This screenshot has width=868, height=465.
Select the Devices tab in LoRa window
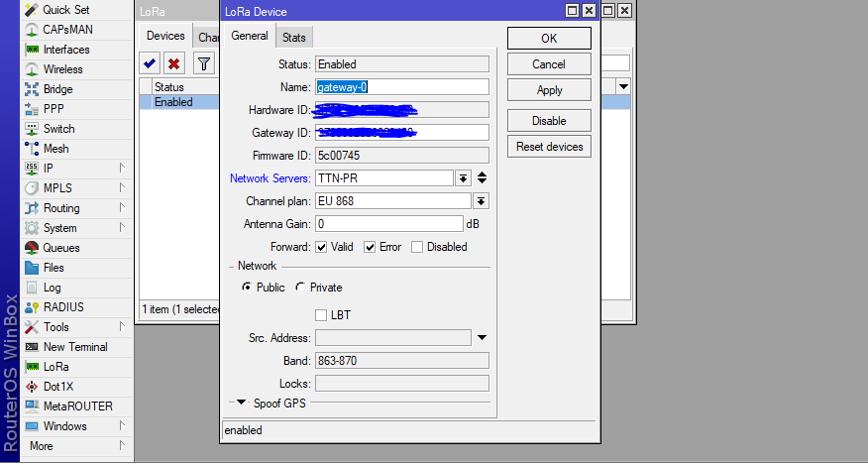[165, 36]
